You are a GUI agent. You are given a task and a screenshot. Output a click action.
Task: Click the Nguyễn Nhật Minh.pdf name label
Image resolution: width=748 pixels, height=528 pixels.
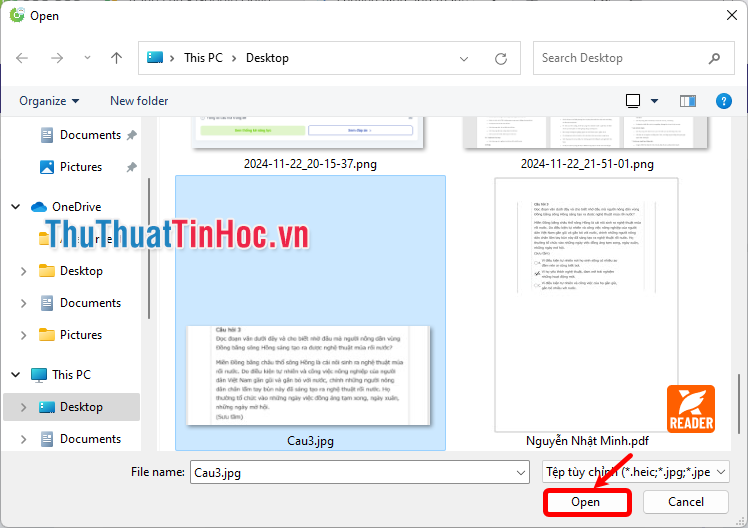(587, 440)
